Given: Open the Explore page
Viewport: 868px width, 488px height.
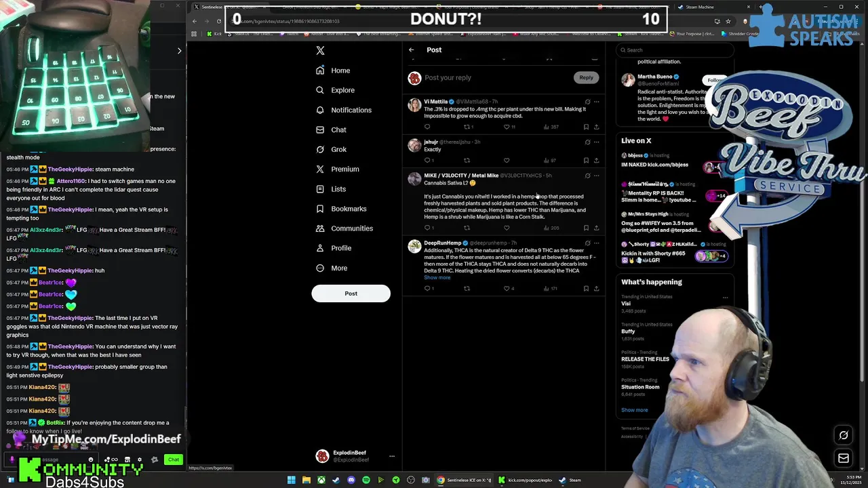Looking at the screenshot, I should [x=335, y=90].
